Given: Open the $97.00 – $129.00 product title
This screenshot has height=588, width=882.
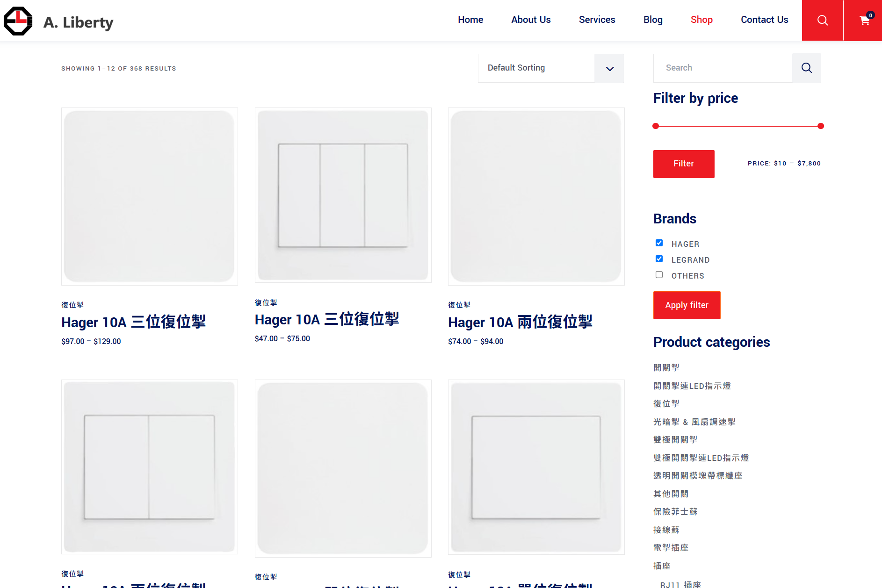Looking at the screenshot, I should [x=133, y=322].
